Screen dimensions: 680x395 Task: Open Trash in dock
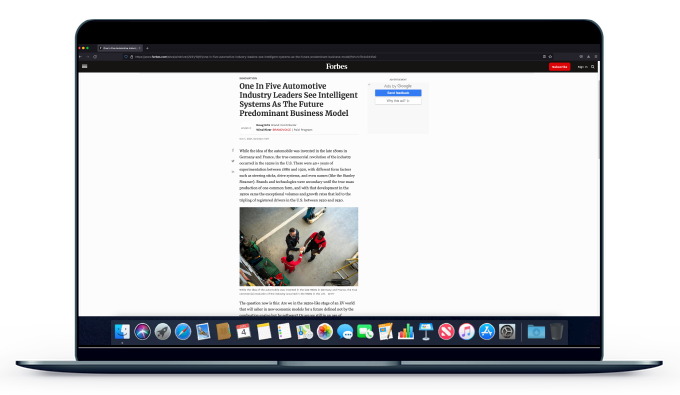556,332
